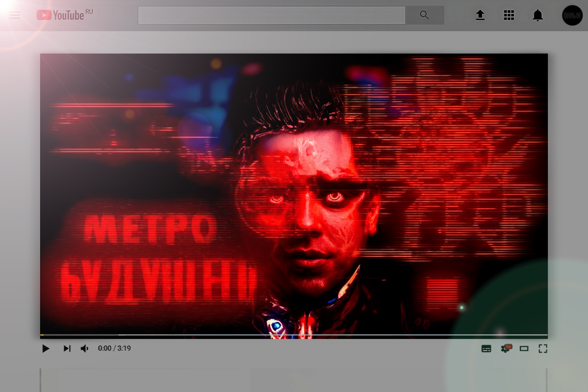
Task: Skip to the next video
Action: (x=67, y=348)
